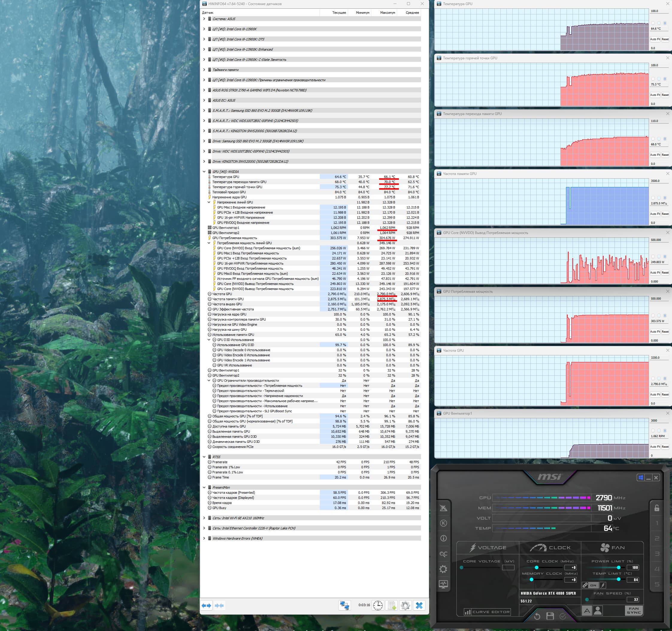Toggle Afterburner profile lock icon
This screenshot has height=631, width=672.
tap(656, 508)
